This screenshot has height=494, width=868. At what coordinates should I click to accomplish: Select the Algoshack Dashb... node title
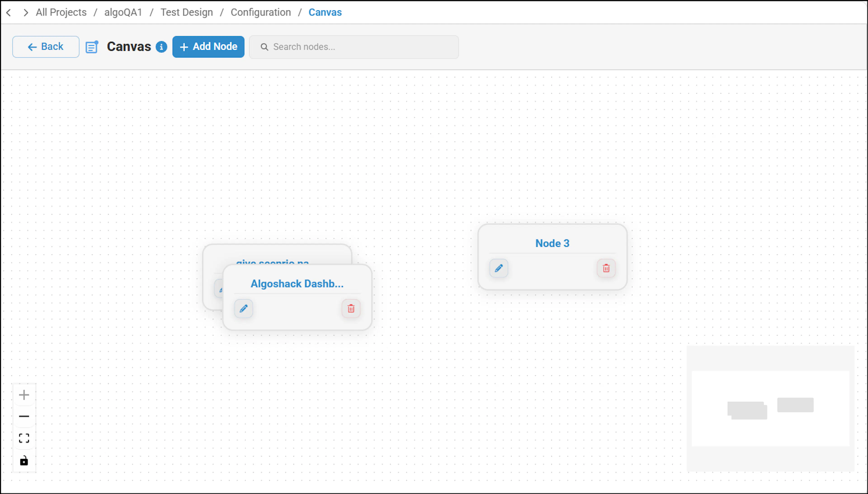pyautogui.click(x=297, y=284)
